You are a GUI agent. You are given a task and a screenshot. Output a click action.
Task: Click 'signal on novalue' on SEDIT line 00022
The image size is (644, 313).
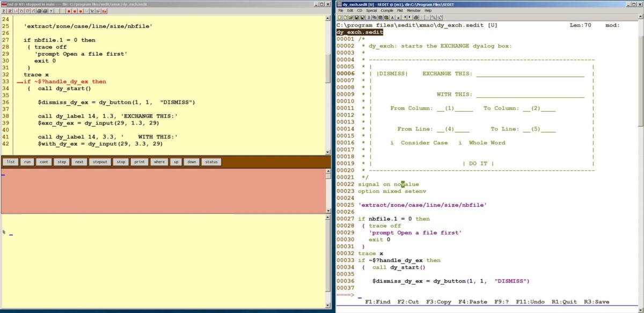tap(389, 184)
